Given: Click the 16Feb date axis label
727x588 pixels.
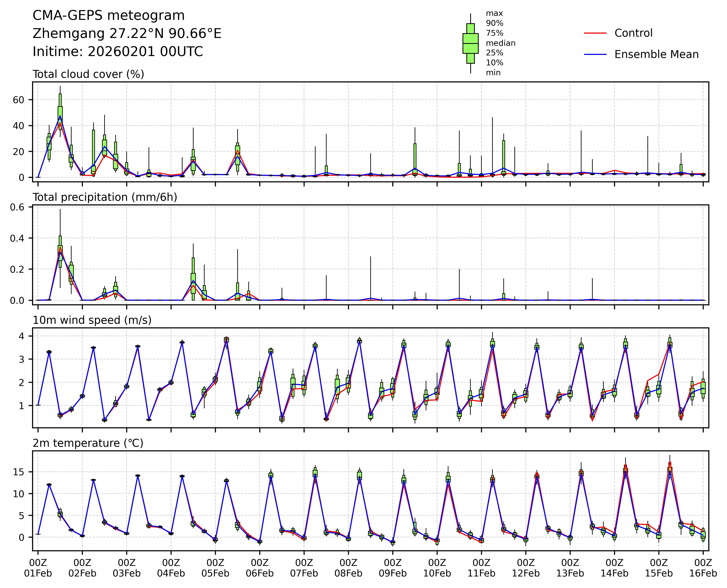Looking at the screenshot, I should [703, 573].
